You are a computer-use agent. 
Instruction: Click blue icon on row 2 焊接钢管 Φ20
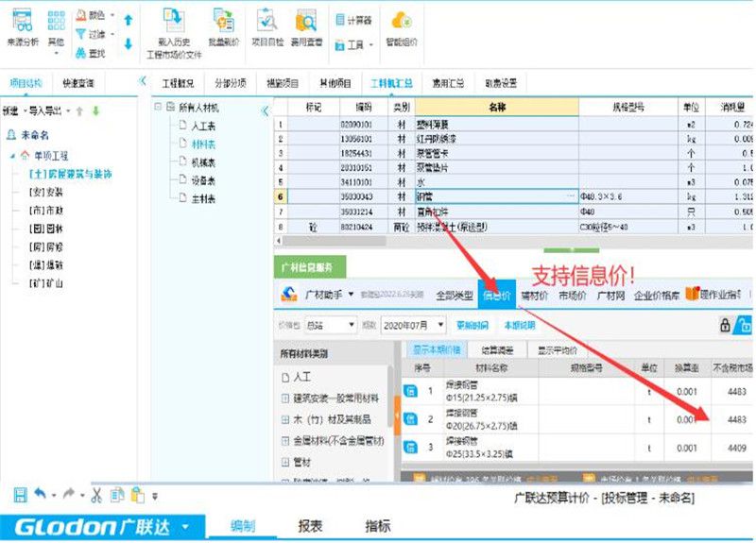pyautogui.click(x=410, y=418)
